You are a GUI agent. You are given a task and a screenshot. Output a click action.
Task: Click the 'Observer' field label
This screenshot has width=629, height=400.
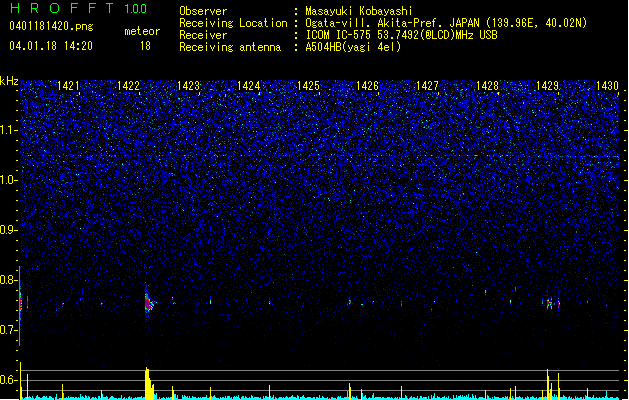203,11
